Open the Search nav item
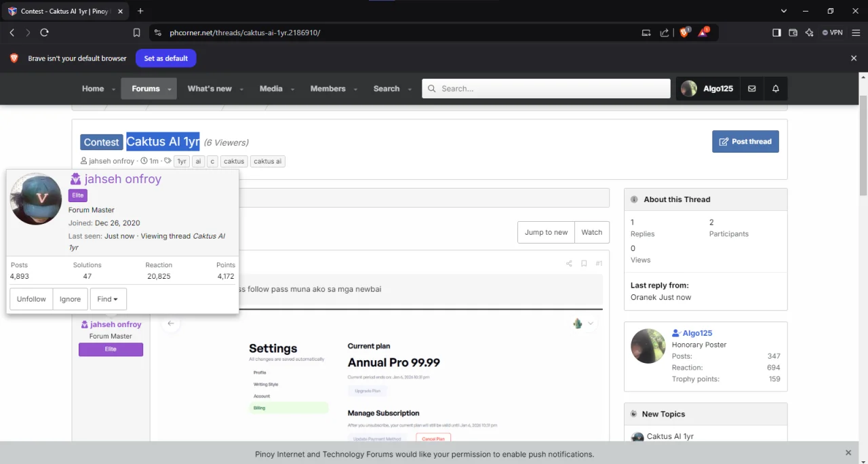Screen dimensions: 868x464 (387, 89)
